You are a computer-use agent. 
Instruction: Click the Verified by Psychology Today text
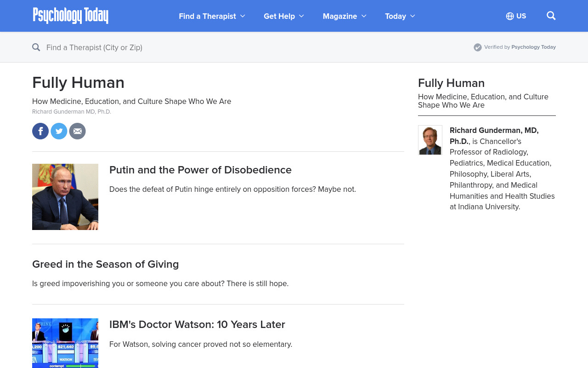click(520, 47)
